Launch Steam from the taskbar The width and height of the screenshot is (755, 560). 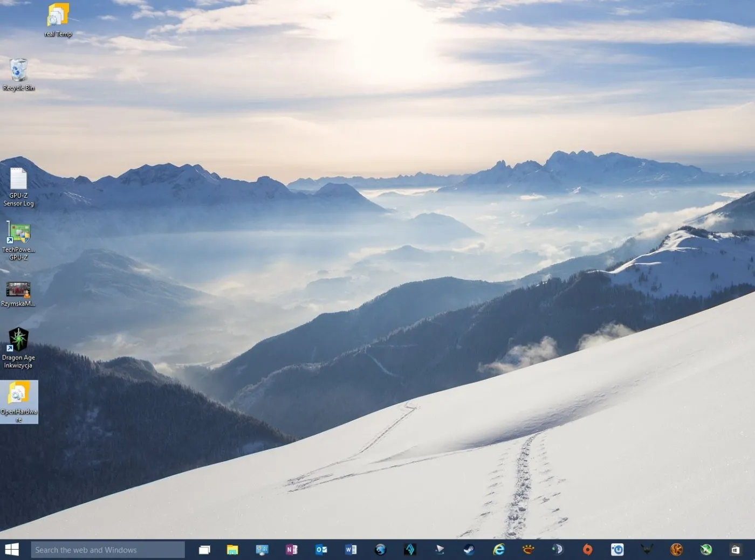click(x=469, y=549)
